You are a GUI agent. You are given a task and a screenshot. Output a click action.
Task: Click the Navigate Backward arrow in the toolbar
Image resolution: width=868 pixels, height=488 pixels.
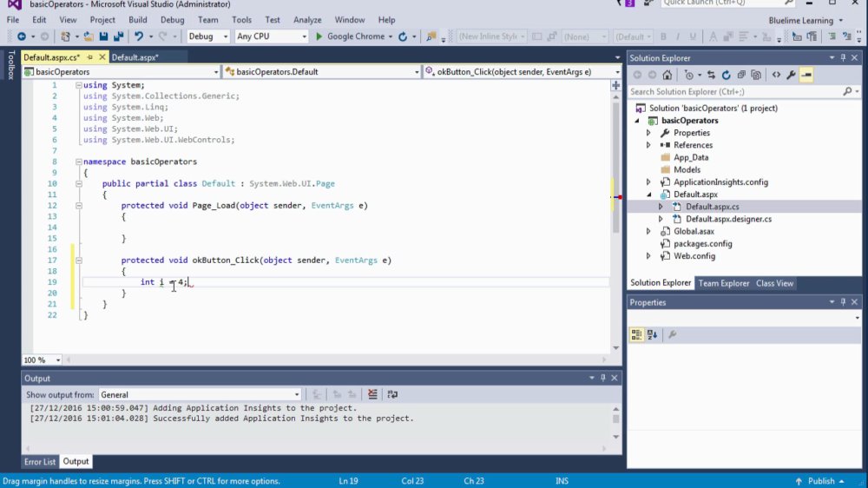coord(21,36)
